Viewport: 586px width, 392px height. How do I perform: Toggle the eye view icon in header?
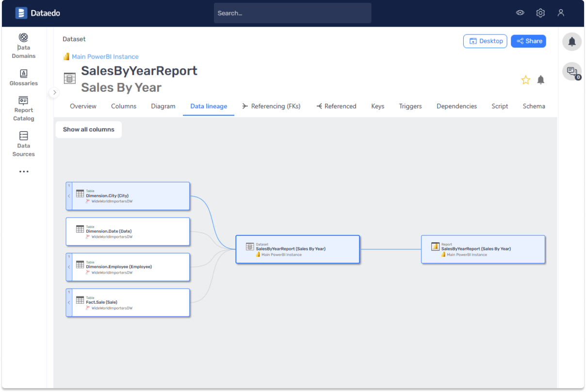pyautogui.click(x=520, y=13)
